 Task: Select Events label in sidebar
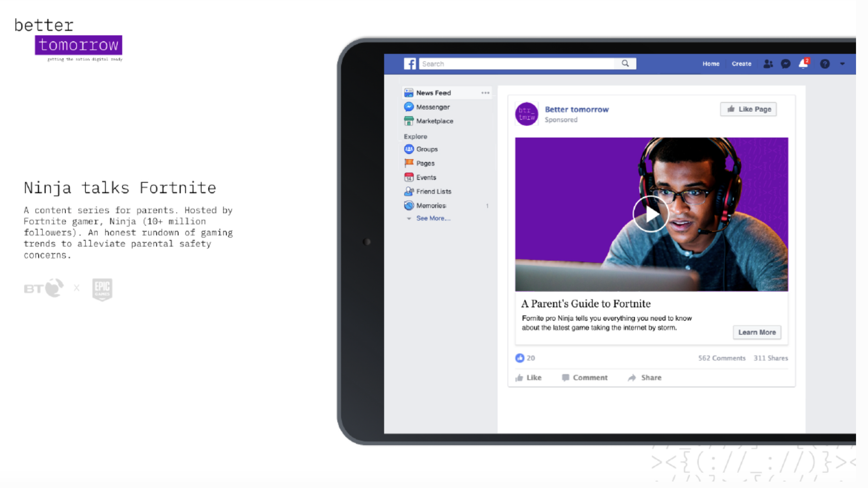pyautogui.click(x=427, y=177)
